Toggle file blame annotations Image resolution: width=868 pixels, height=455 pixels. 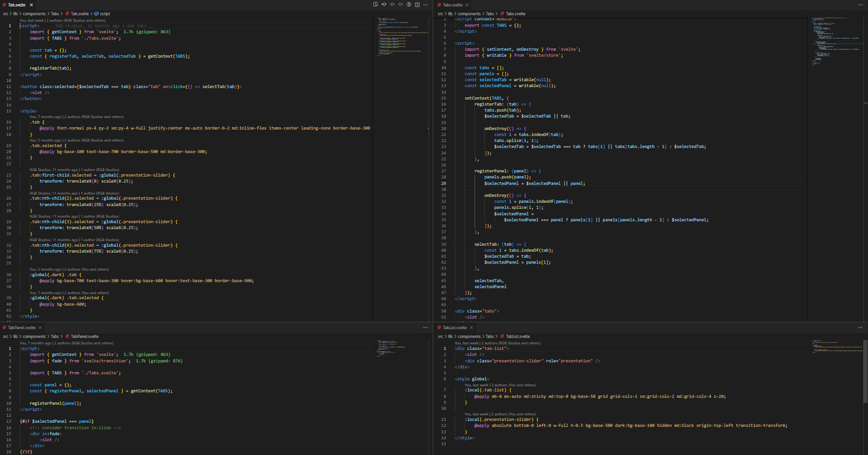[x=409, y=5]
